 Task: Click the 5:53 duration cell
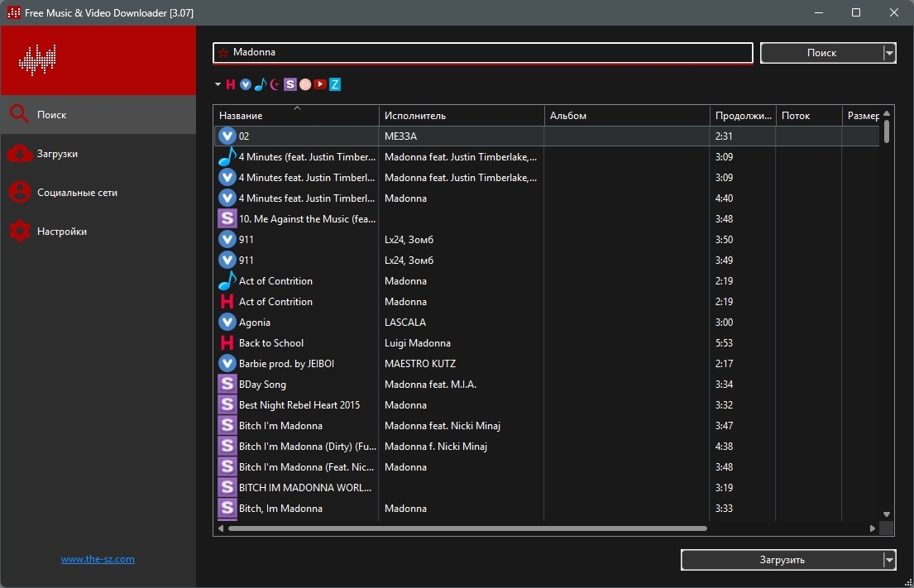[x=724, y=343]
